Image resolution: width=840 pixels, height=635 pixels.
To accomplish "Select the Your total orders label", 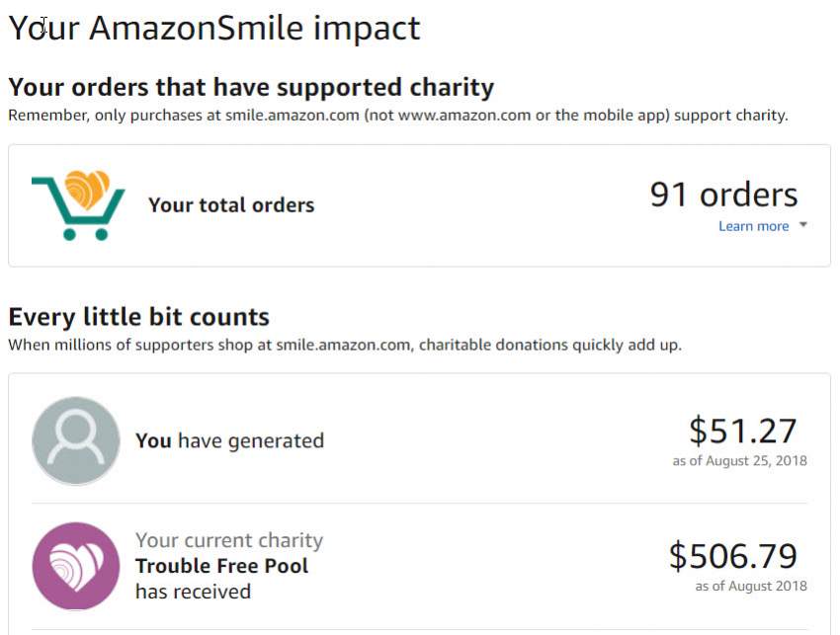I will (231, 205).
